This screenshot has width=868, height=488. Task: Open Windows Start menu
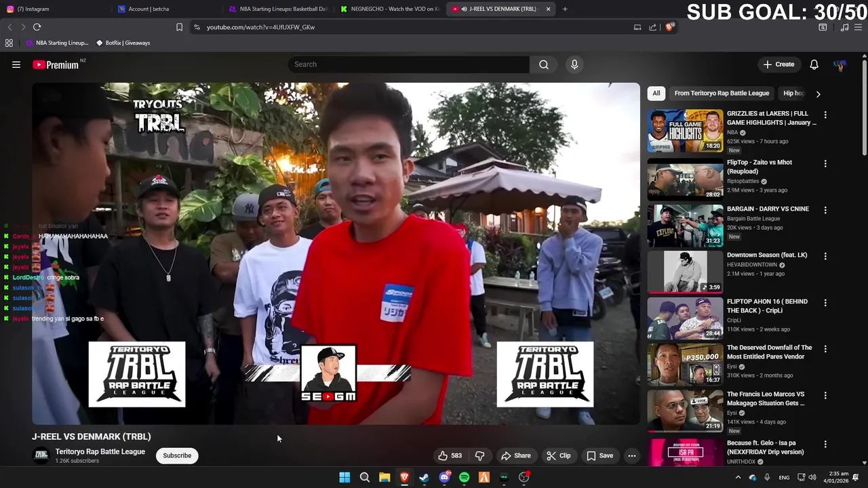click(x=344, y=477)
